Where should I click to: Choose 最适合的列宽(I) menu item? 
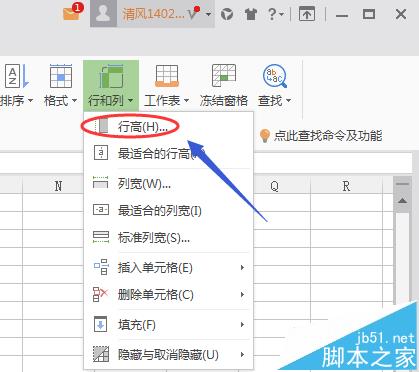(x=168, y=211)
